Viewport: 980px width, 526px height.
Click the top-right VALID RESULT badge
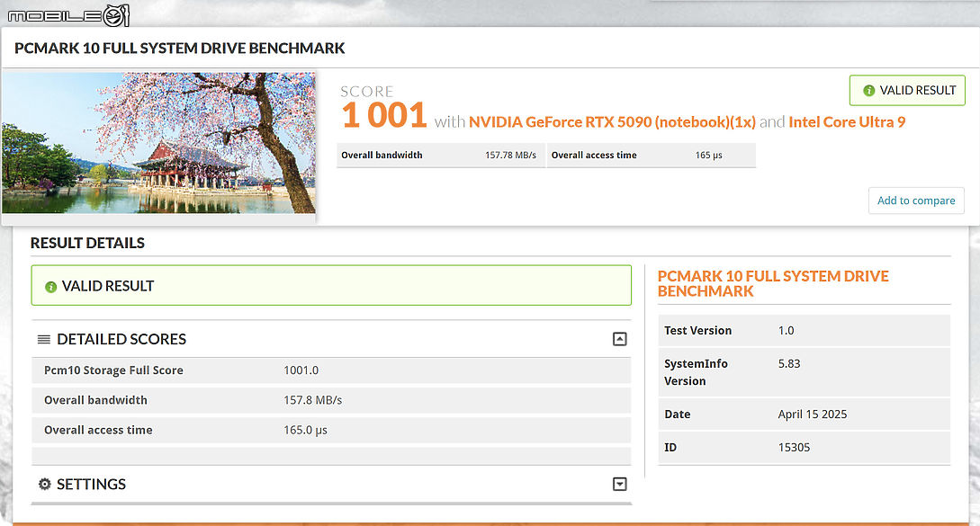click(907, 91)
